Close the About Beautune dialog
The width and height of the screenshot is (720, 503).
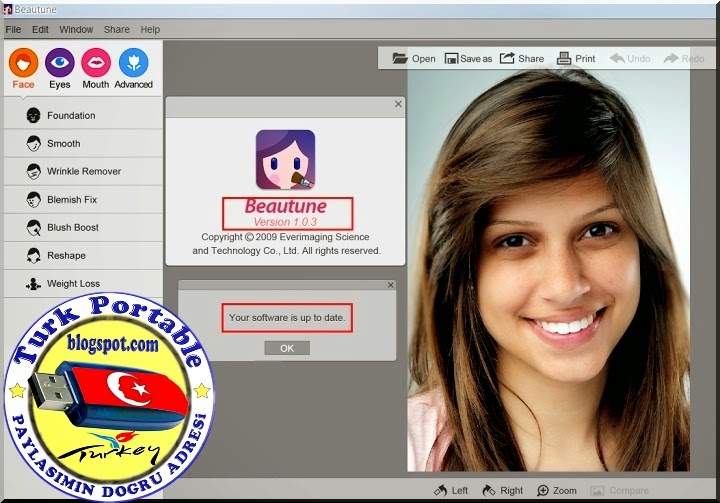point(398,104)
